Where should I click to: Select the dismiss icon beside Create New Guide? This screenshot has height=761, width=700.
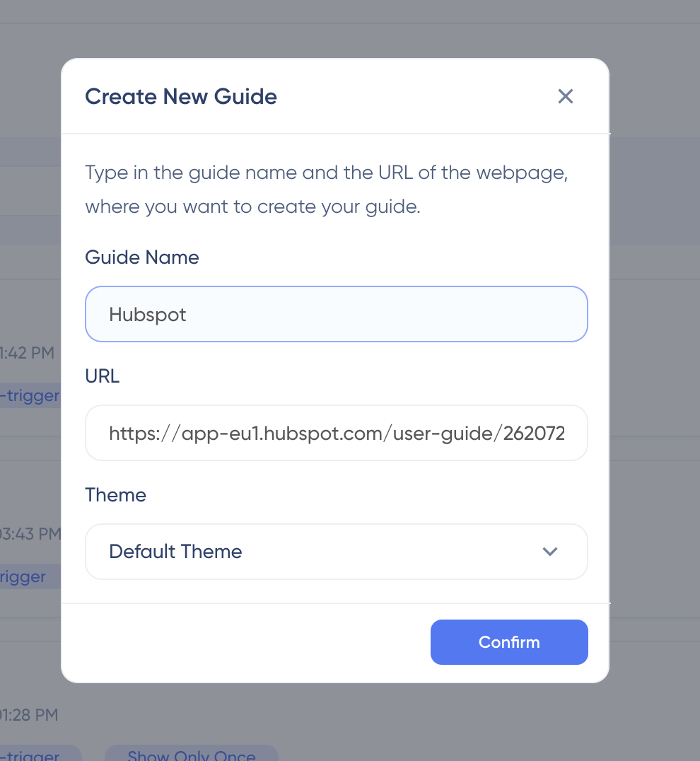(x=565, y=96)
